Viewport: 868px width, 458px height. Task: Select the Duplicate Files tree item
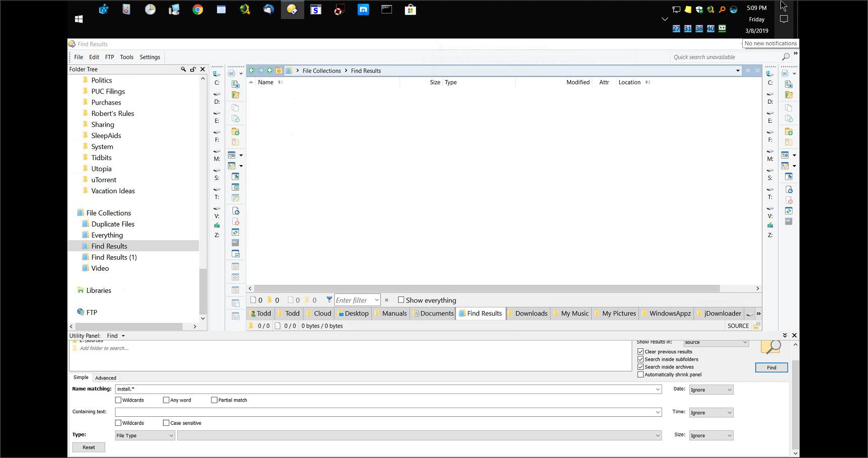[x=113, y=224]
